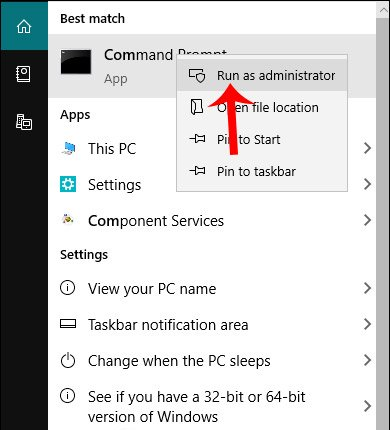Open Change when the PC sleeps
The height and width of the screenshot is (430, 390).
tap(212, 360)
